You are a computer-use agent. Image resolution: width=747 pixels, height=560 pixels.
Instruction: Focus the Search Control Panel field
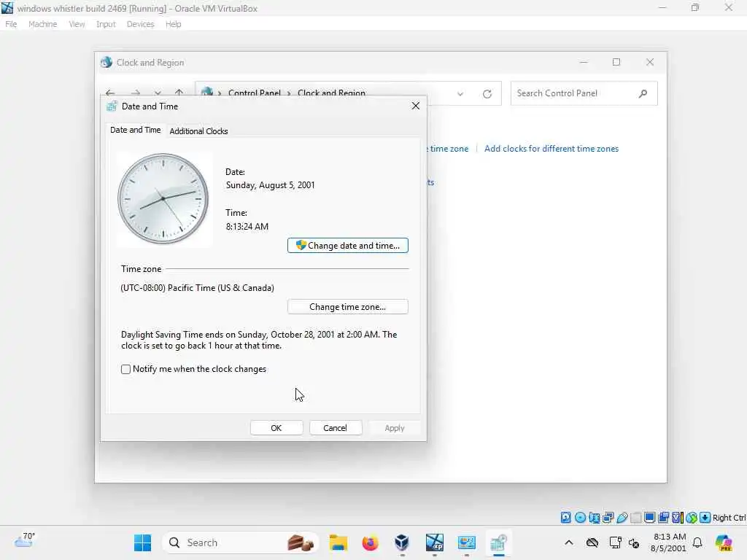tap(584, 93)
